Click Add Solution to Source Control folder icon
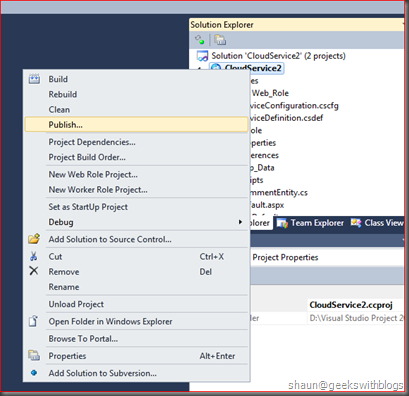This screenshot has height=396, width=409. 34,239
